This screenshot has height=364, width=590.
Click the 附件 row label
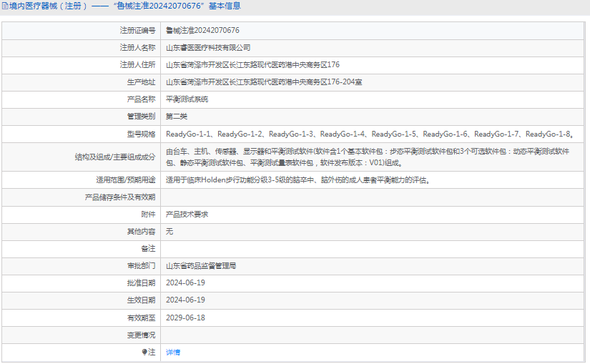click(148, 215)
